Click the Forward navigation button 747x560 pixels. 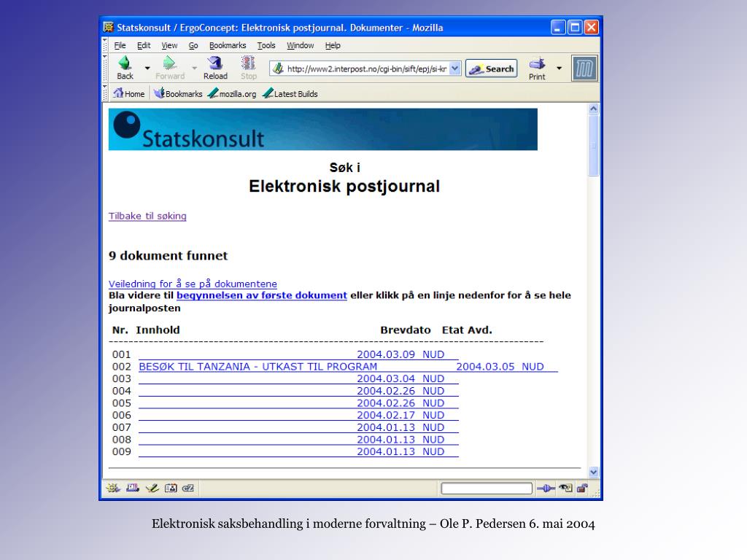pyautogui.click(x=169, y=68)
